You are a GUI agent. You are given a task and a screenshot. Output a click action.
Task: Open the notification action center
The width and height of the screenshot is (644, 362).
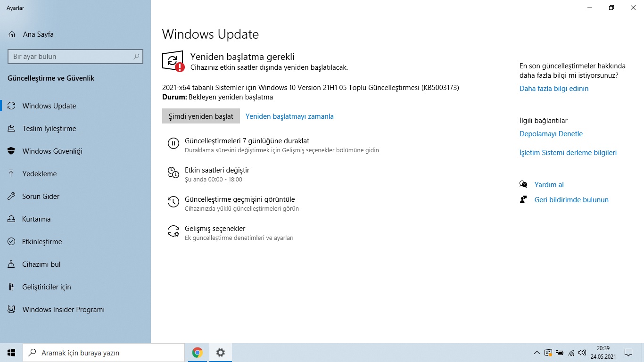628,353
